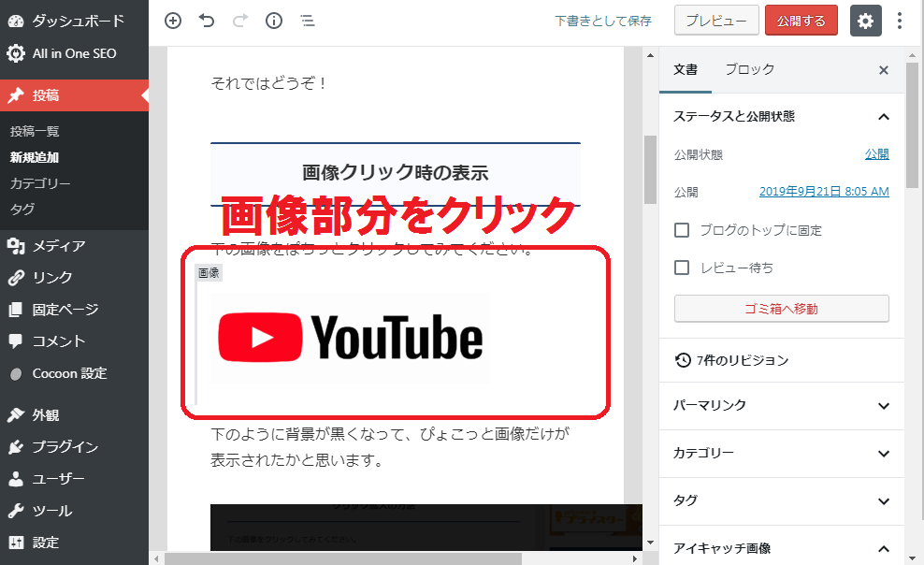Select 新規追加 in the sidebar
Viewport: 924px width, 565px height.
(35, 157)
